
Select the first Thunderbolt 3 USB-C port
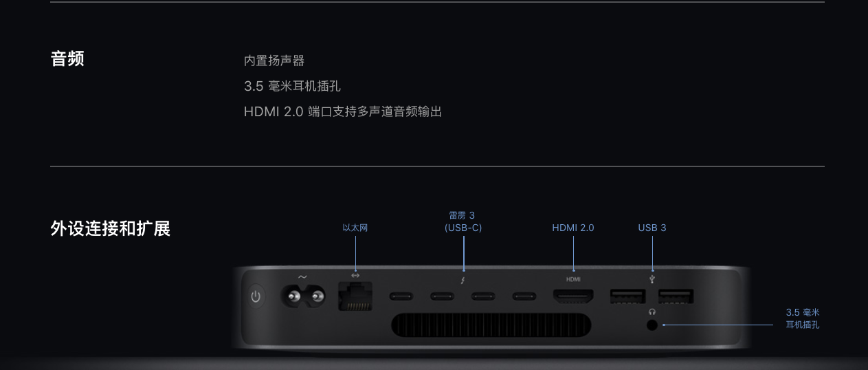pos(401,296)
